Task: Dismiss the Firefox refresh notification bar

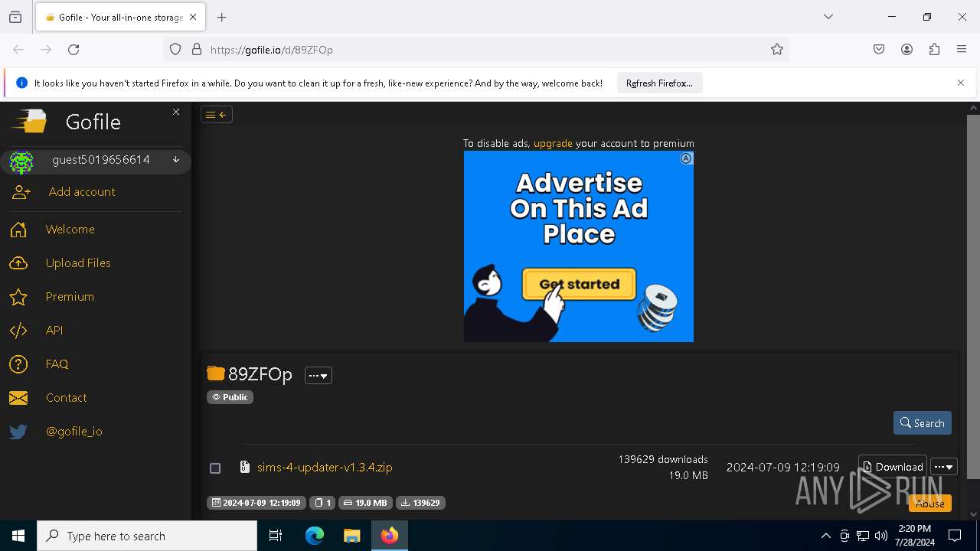Action: click(961, 83)
